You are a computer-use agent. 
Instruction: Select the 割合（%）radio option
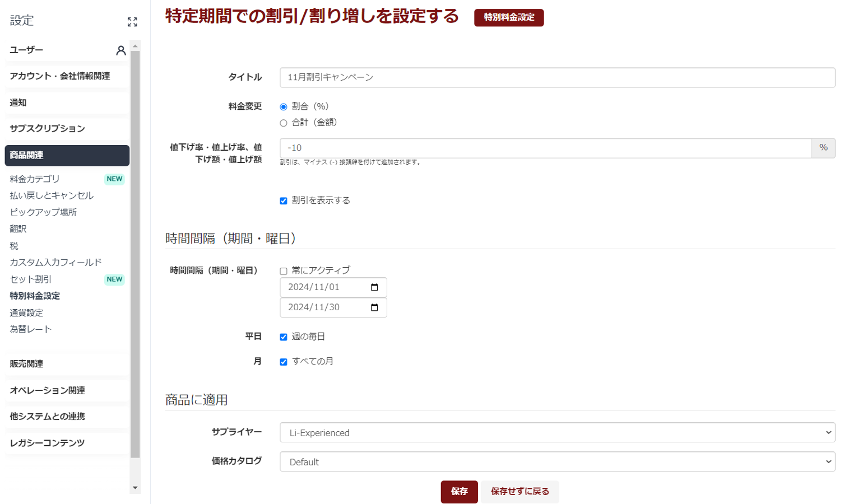pyautogui.click(x=284, y=107)
